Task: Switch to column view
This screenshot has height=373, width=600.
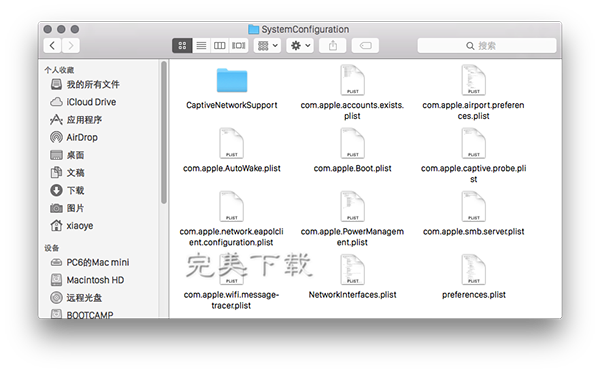Action: coord(220,46)
